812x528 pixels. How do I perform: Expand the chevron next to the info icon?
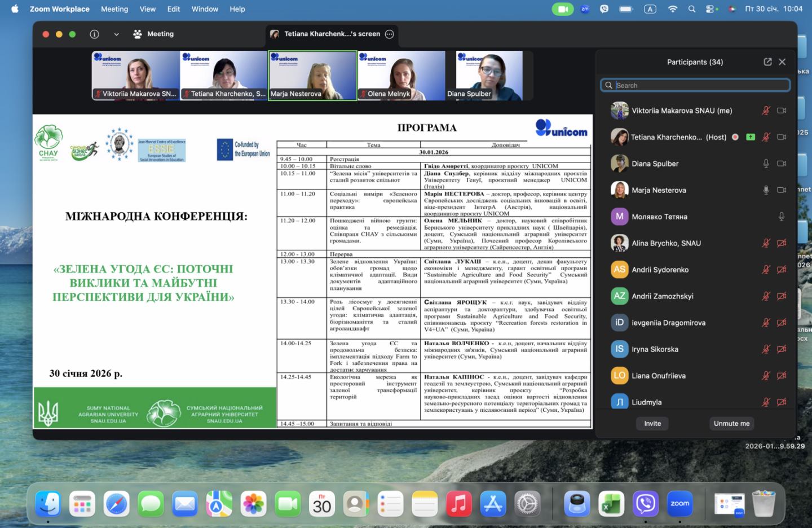point(116,34)
